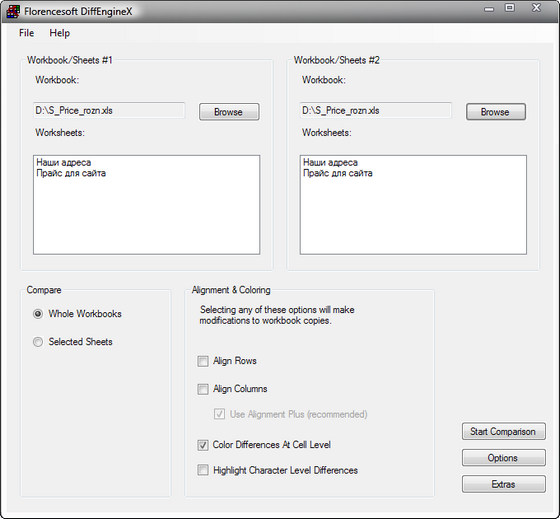Click Workbook #2 path field
Screen dimensions: 560x519
point(376,111)
